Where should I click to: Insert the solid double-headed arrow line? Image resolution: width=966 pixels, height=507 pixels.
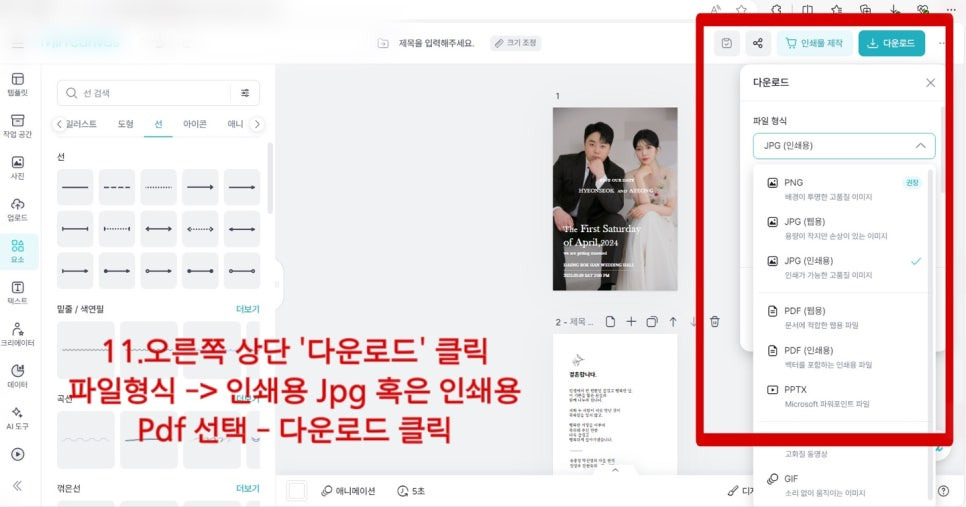(158, 229)
